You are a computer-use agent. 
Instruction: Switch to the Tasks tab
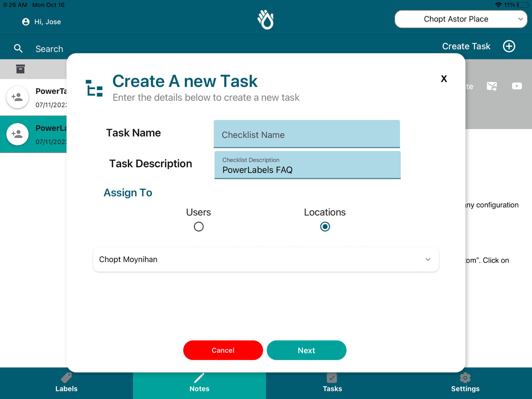click(332, 383)
